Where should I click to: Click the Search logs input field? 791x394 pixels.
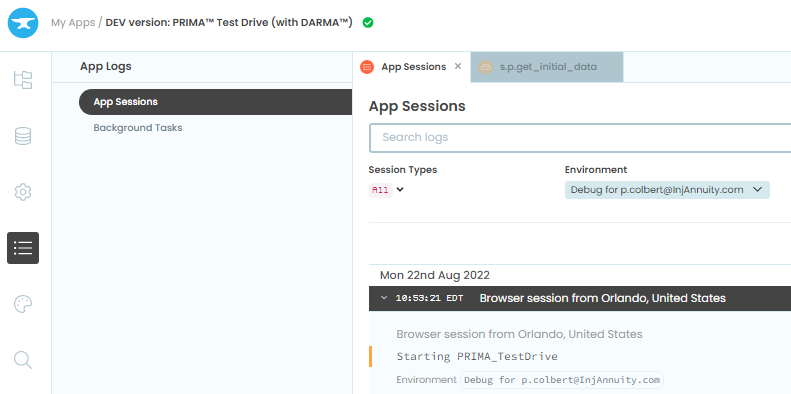click(580, 138)
